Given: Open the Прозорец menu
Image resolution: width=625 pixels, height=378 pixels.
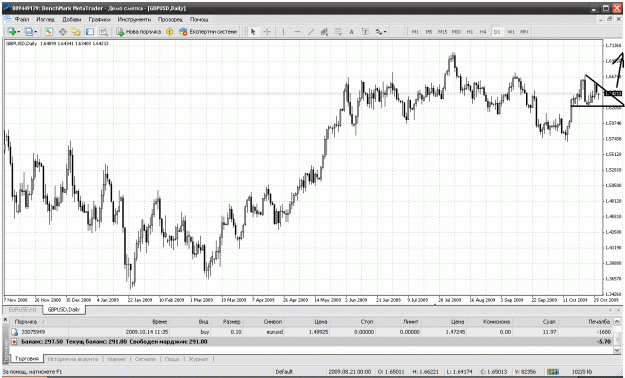Looking at the screenshot, I should pos(170,19).
